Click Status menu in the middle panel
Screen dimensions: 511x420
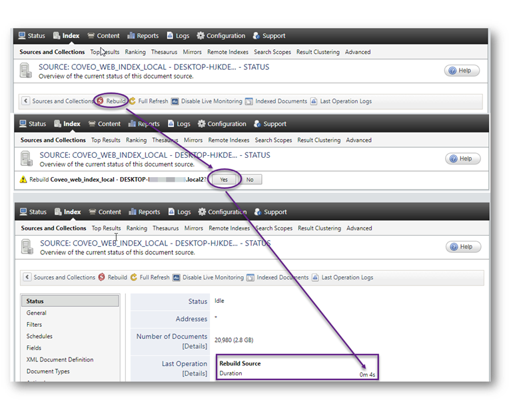(x=33, y=124)
